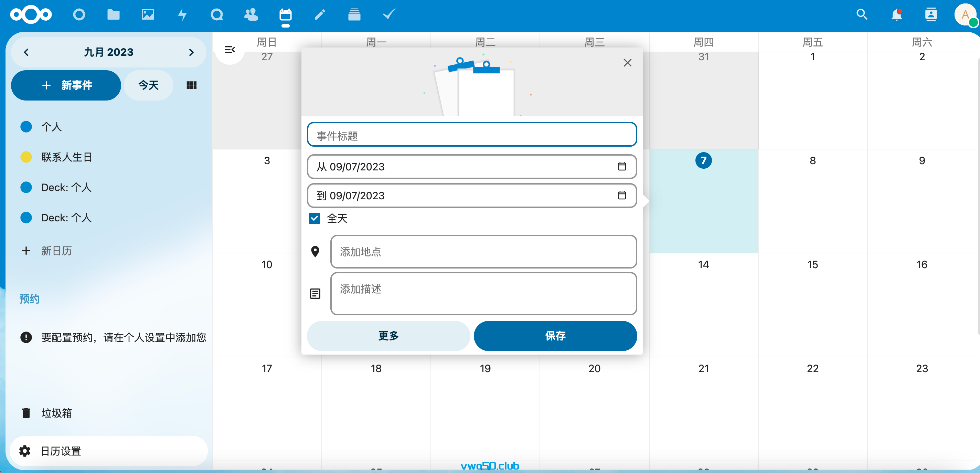Save the new calendar event

(x=554, y=336)
